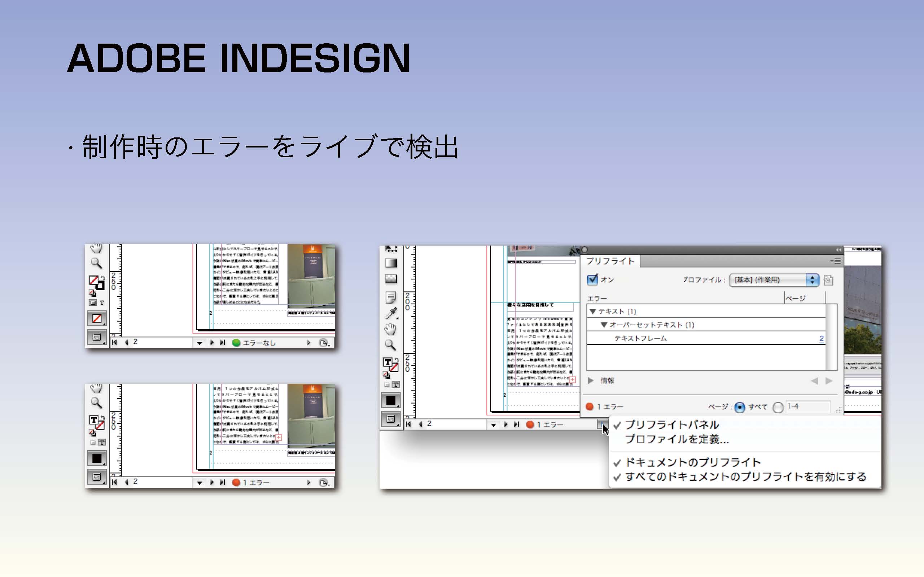Choose プロファイルを定義... from the menu

pyautogui.click(x=676, y=439)
